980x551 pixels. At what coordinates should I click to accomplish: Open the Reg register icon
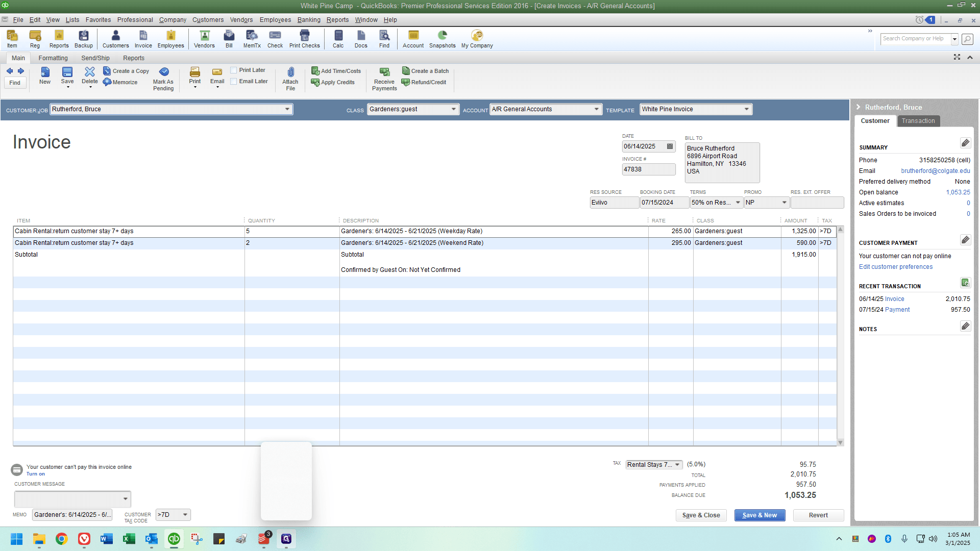click(35, 39)
